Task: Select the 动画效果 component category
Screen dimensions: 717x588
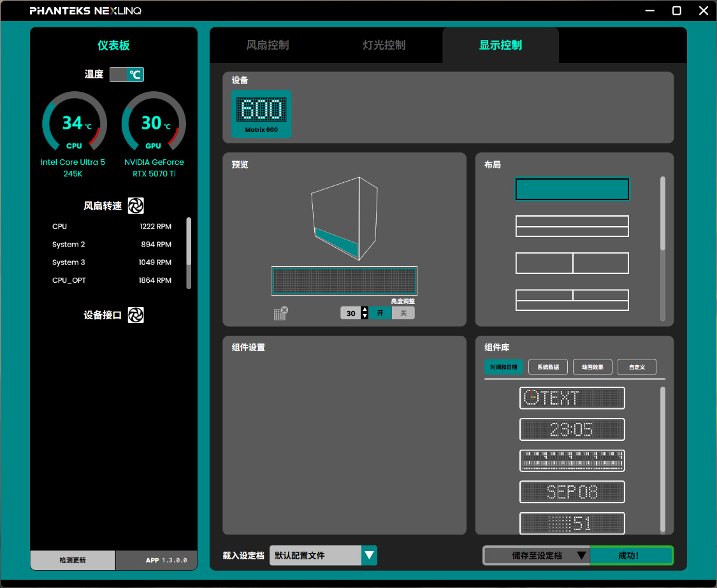Action: pyautogui.click(x=592, y=367)
